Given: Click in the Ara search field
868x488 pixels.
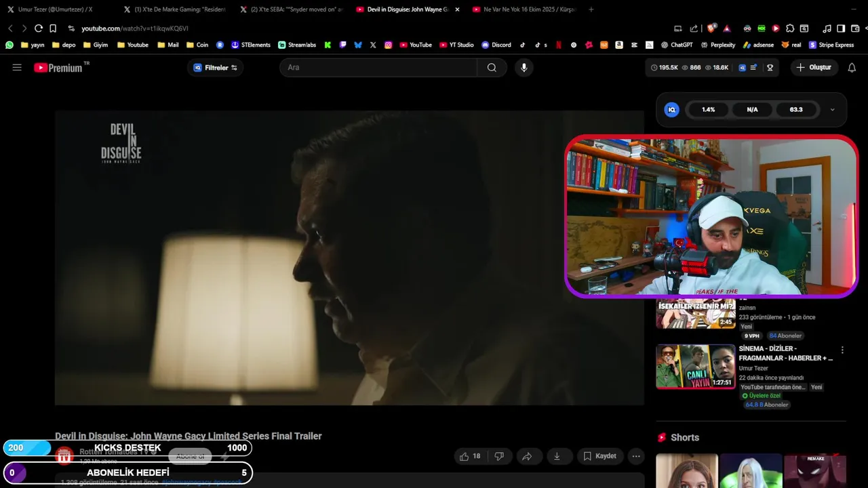Looking at the screenshot, I should tap(378, 67).
